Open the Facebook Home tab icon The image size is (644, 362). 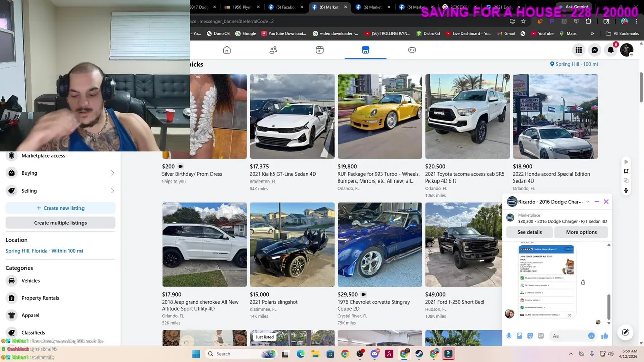pos(227,50)
